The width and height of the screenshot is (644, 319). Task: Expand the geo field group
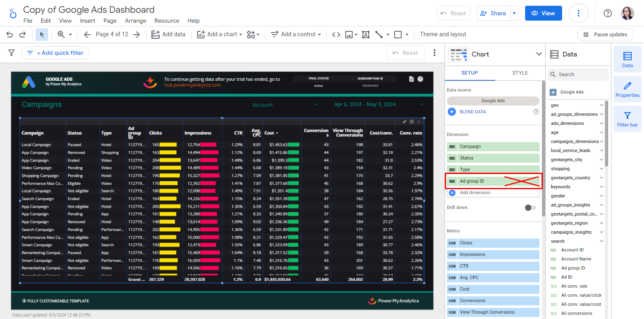[x=601, y=106]
